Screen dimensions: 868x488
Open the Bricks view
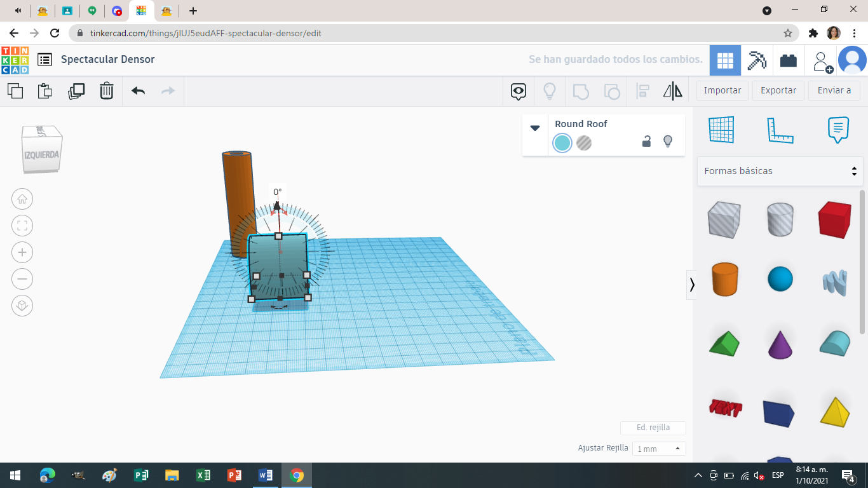(x=789, y=60)
